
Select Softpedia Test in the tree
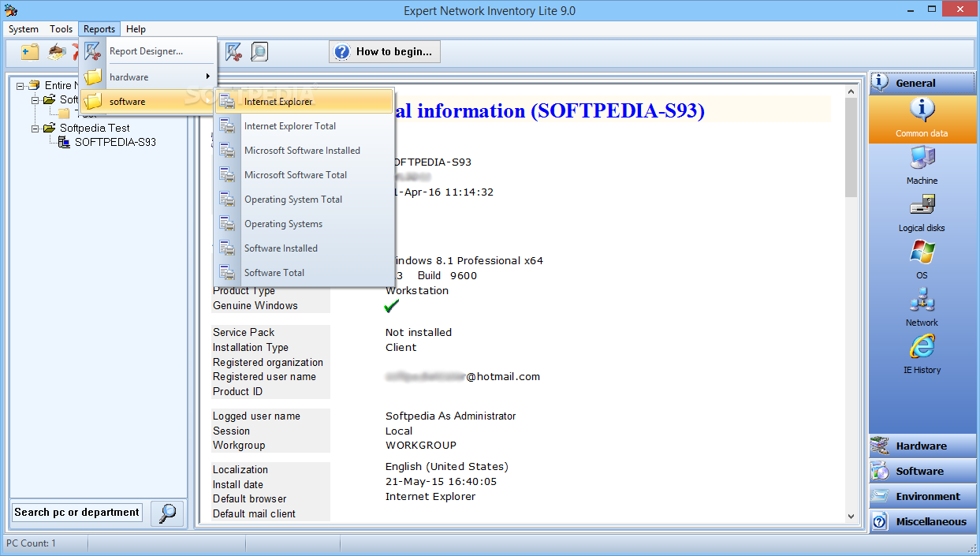tap(95, 128)
